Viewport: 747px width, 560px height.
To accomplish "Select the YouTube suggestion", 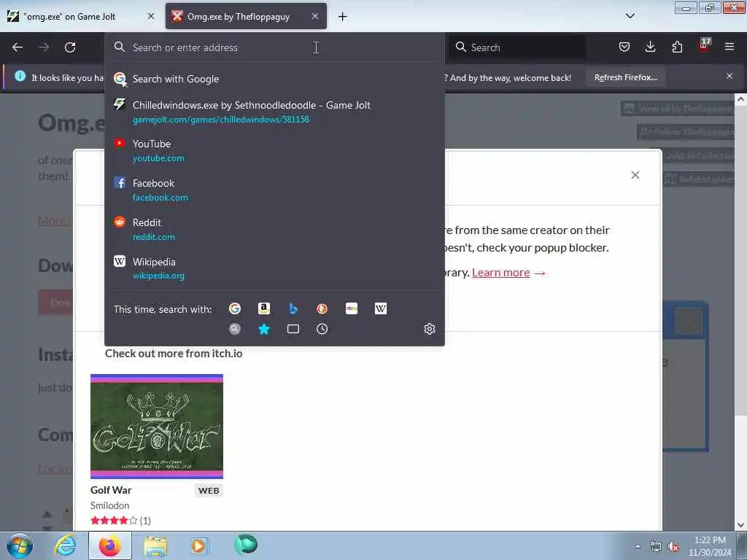I will (x=274, y=150).
